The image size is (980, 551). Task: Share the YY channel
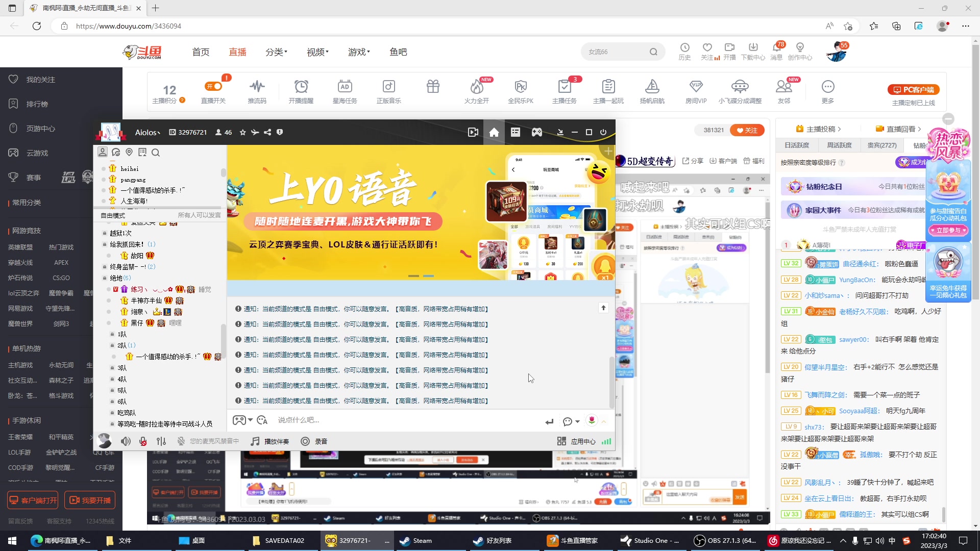(267, 132)
